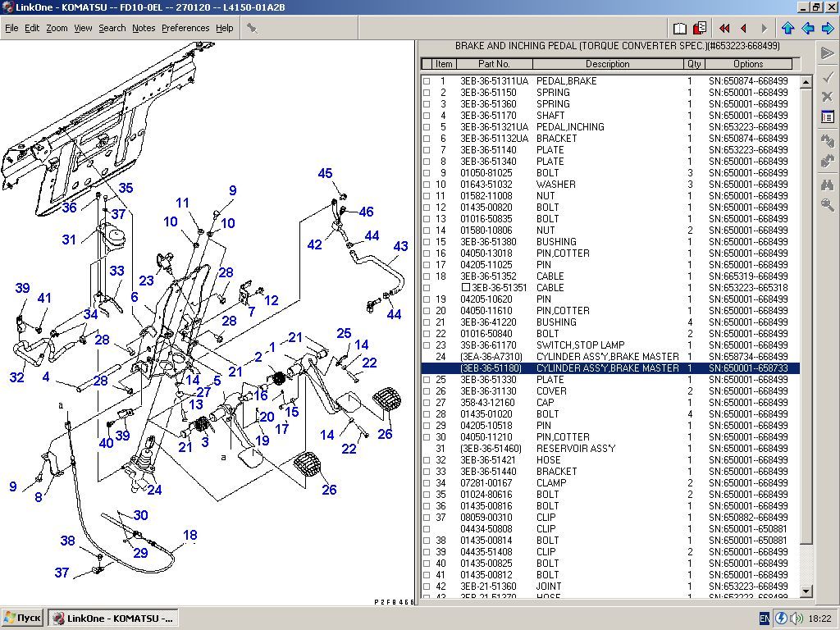Open the selection list icon in the right sidebar
This screenshot has height=630, width=840.
click(827, 116)
